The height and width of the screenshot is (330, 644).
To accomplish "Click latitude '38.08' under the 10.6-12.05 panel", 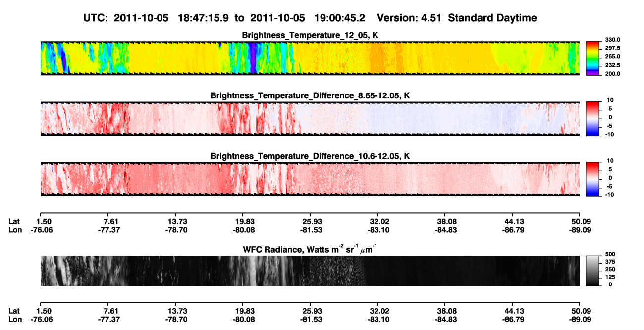I will (445, 221).
